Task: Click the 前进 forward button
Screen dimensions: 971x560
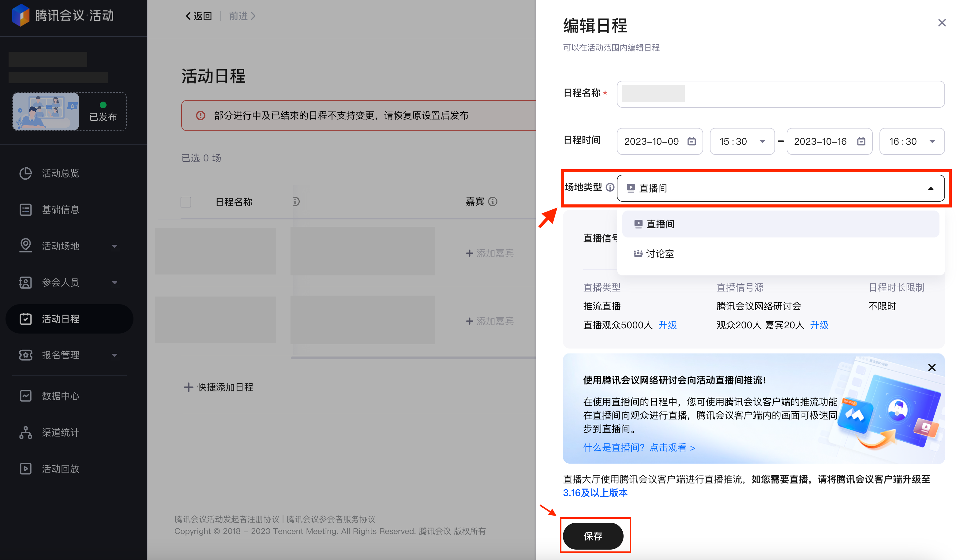Action: (242, 16)
